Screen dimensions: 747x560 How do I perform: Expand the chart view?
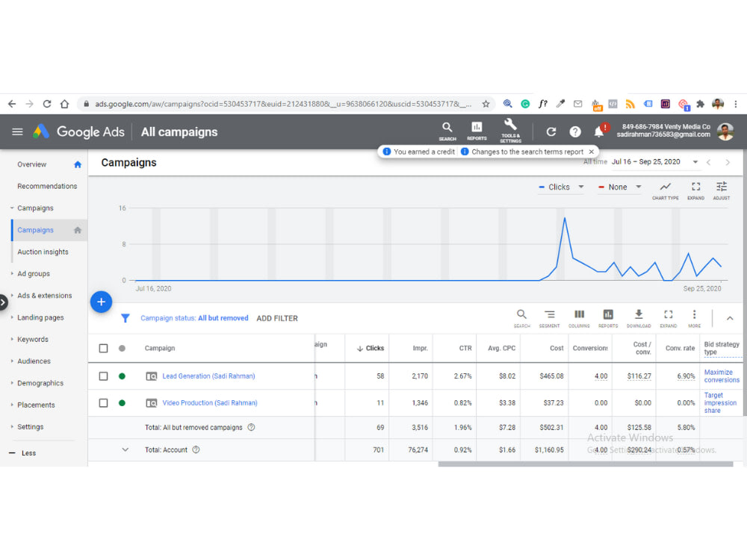(695, 190)
